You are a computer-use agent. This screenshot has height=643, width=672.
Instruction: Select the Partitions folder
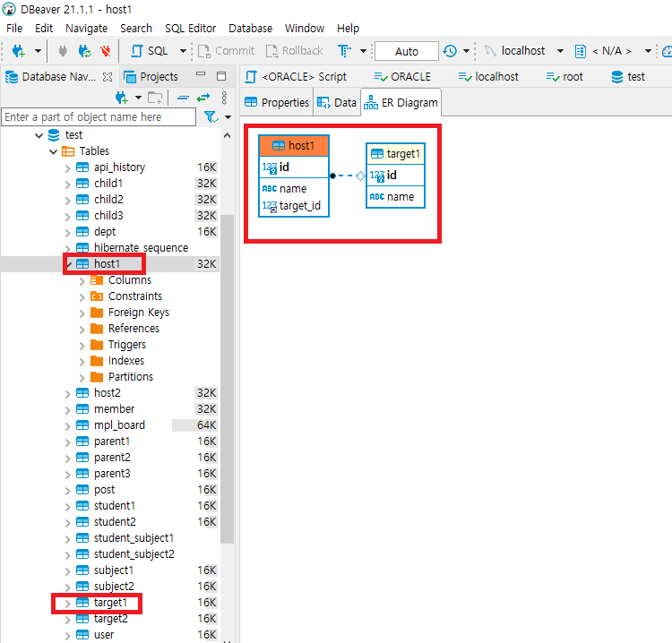[130, 377]
